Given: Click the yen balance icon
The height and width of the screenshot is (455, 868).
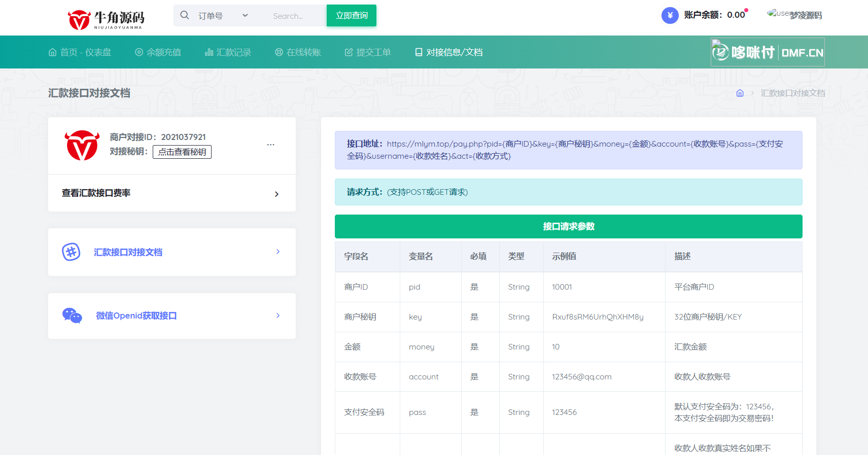Looking at the screenshot, I should 670,15.
